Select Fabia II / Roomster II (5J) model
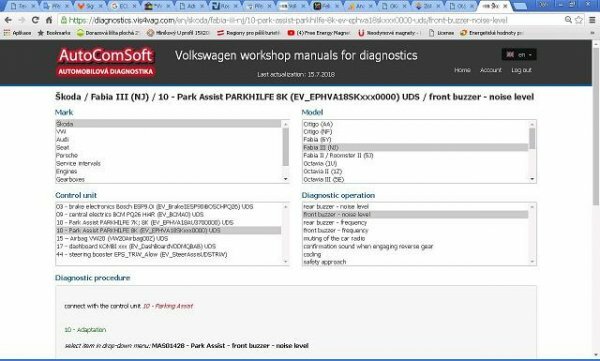The width and height of the screenshot is (600, 361). click(415, 155)
